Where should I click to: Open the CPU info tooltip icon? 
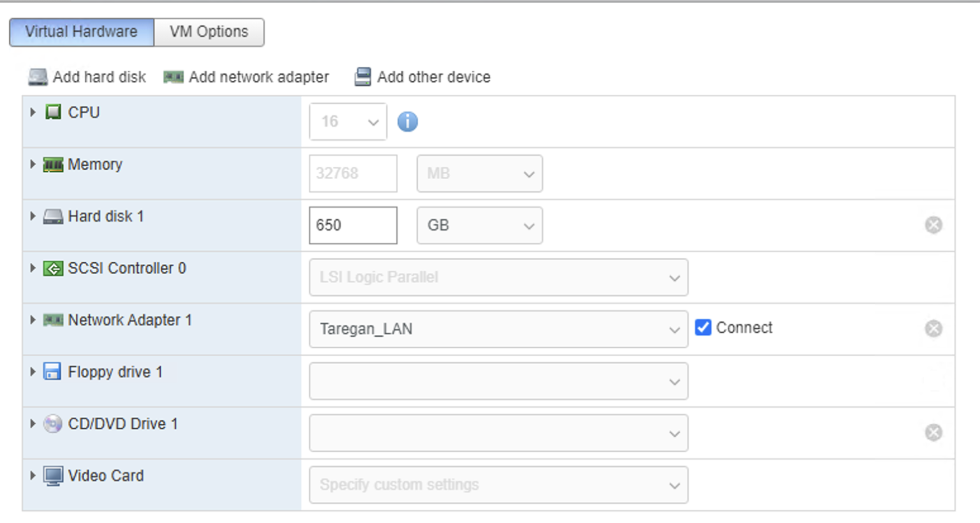pos(408,121)
